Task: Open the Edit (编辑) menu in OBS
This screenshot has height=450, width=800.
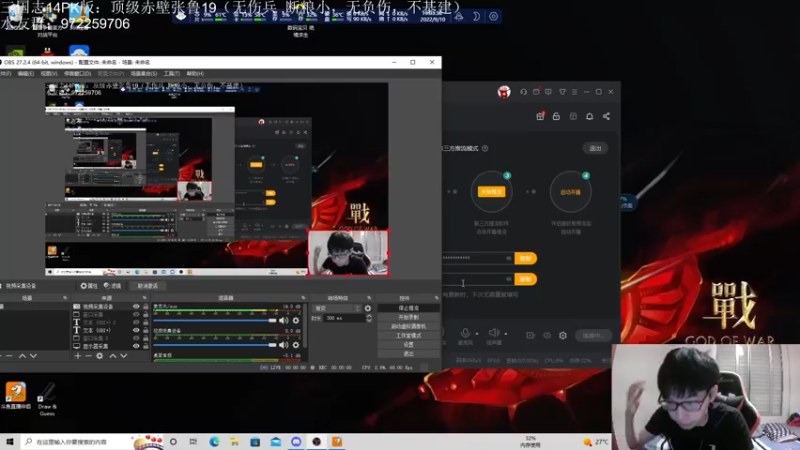Action: [26, 73]
